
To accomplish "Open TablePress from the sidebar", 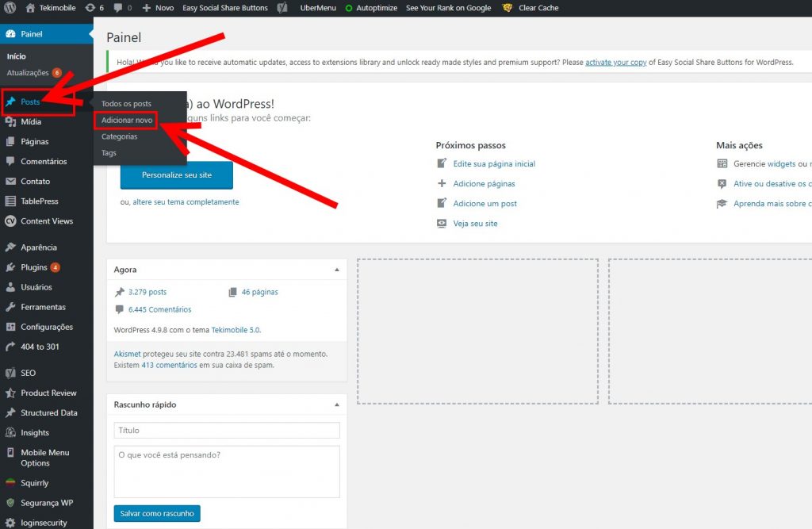I will click(43, 201).
